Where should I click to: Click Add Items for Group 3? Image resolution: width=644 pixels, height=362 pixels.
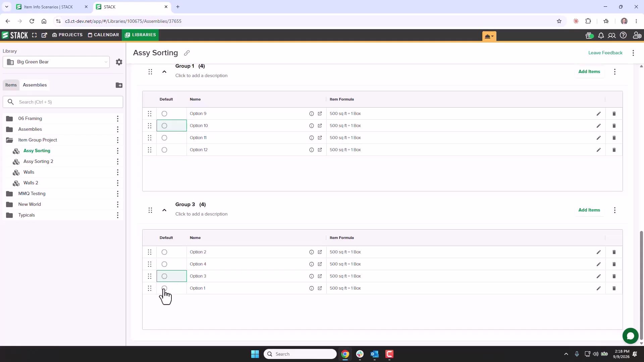589,210
